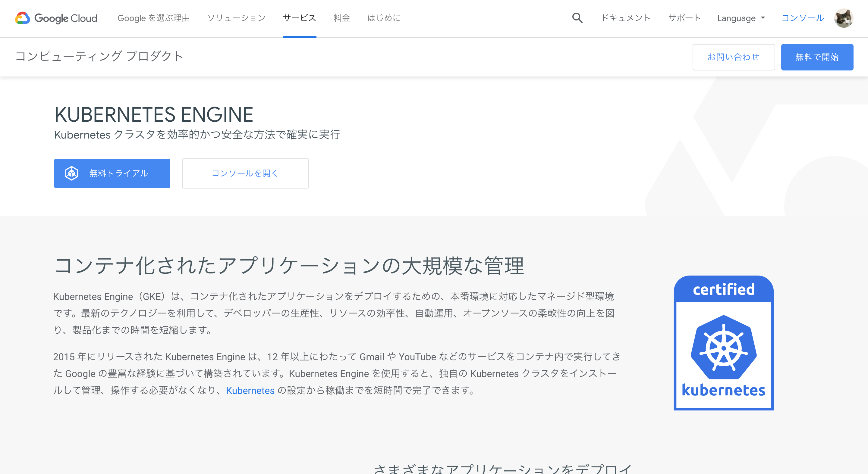Click the Google Cloud logo icon
The image size is (868, 474).
tap(23, 18)
